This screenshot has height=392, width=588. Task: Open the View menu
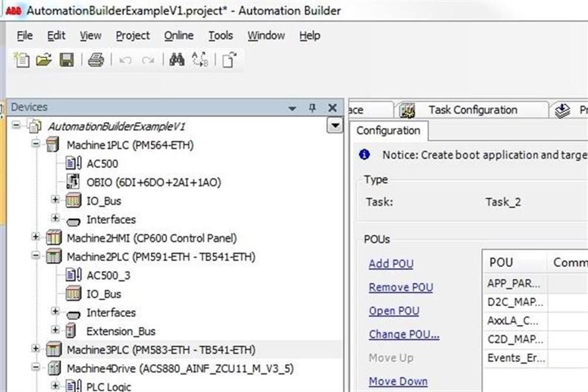pyautogui.click(x=90, y=36)
